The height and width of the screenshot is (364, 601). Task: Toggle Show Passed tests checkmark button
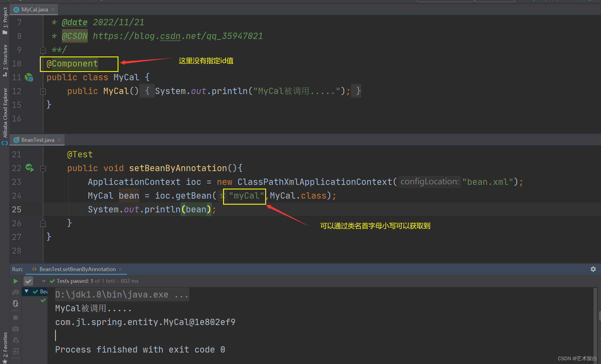click(28, 281)
